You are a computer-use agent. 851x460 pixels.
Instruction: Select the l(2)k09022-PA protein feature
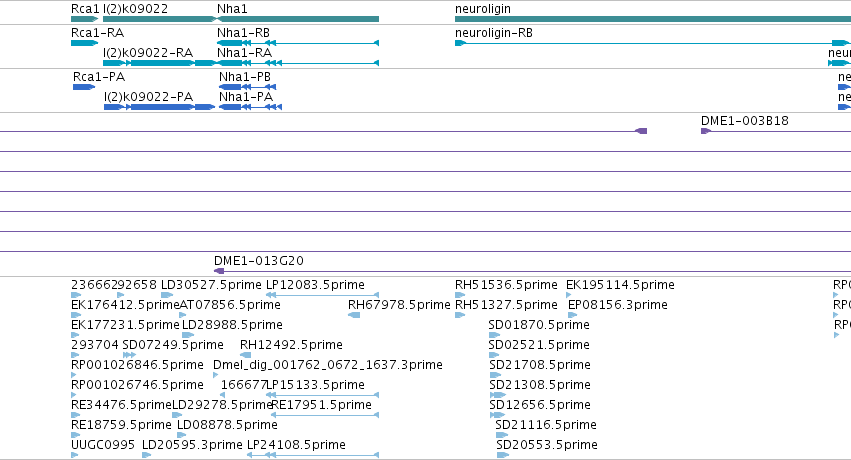(160, 107)
